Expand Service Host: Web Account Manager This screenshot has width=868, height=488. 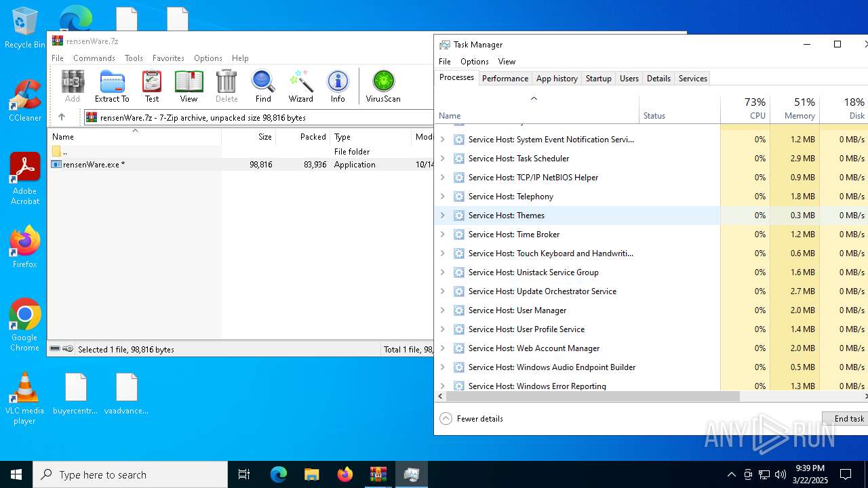pyautogui.click(x=443, y=348)
